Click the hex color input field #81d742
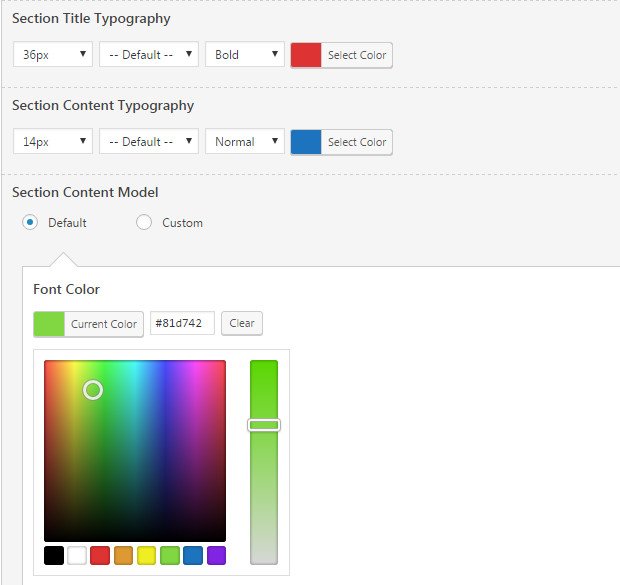620x585 pixels. pos(182,323)
